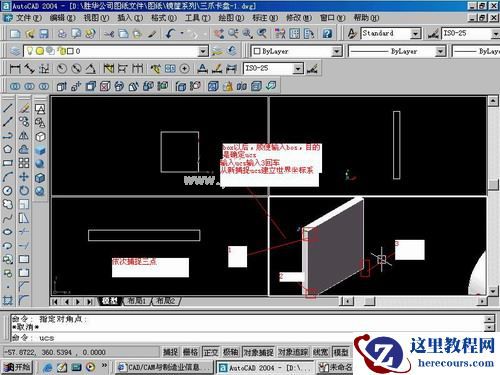500x375 pixels.
Task: Click the Undo arrow icon
Action: point(171,33)
